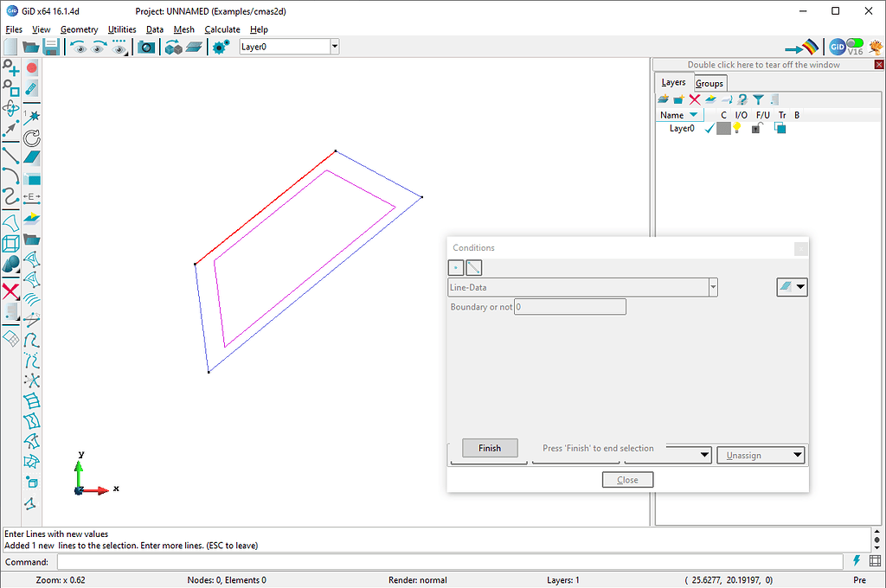Select the Create NURBS surface tool
886x588 pixels.
pyautogui.click(x=10, y=223)
